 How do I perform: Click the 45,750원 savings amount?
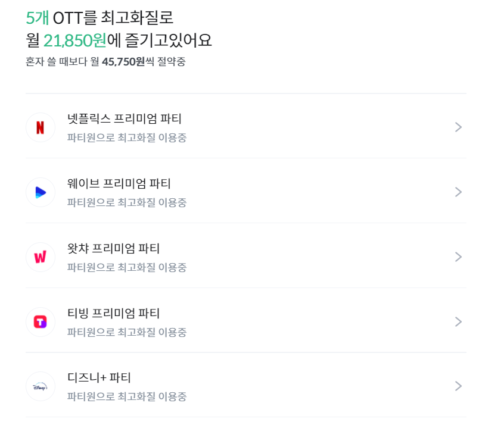pos(119,60)
